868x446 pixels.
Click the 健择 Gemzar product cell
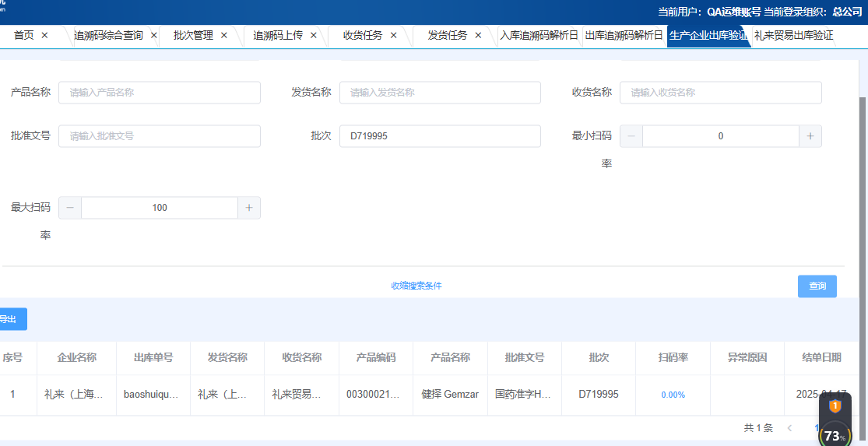tap(450, 395)
